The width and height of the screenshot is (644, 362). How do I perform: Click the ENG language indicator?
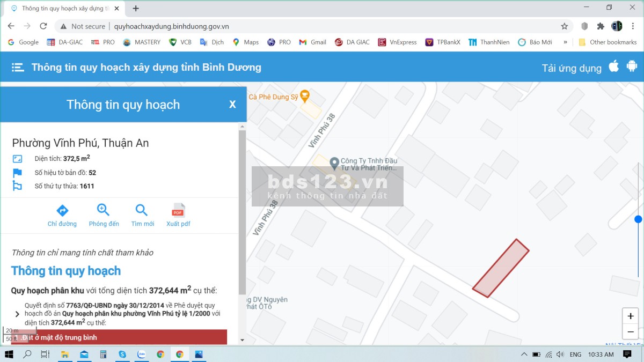[x=575, y=354]
